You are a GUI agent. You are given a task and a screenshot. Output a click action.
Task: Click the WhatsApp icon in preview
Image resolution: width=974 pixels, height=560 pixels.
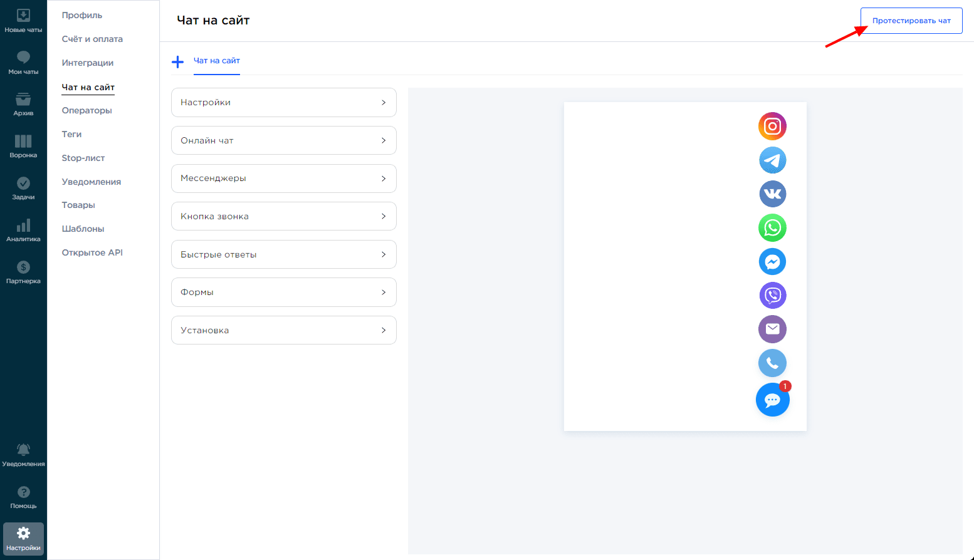coord(772,228)
